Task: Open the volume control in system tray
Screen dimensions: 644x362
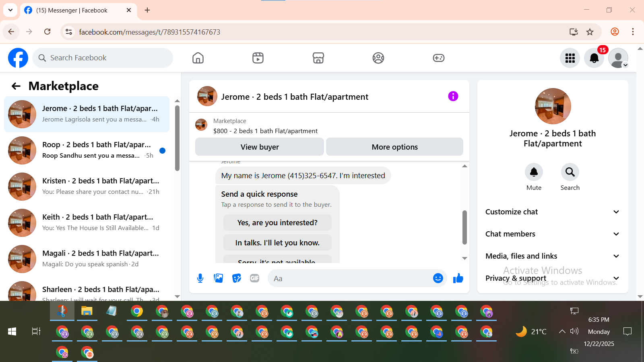Action: pos(574,331)
